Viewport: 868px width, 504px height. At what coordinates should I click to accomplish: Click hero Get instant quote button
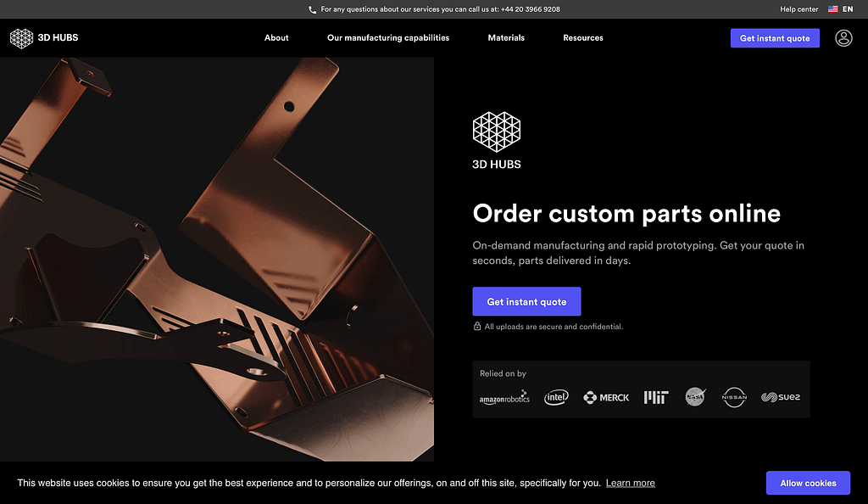click(526, 302)
